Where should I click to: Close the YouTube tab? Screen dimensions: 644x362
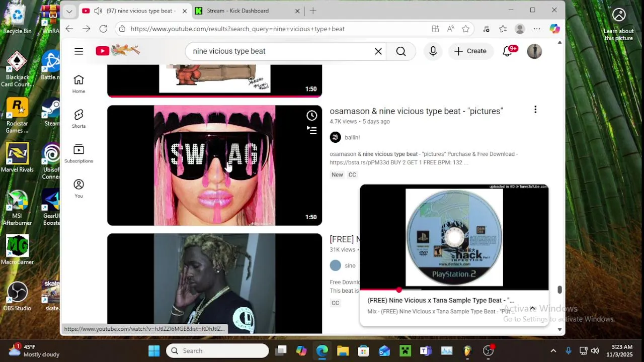[x=184, y=11]
